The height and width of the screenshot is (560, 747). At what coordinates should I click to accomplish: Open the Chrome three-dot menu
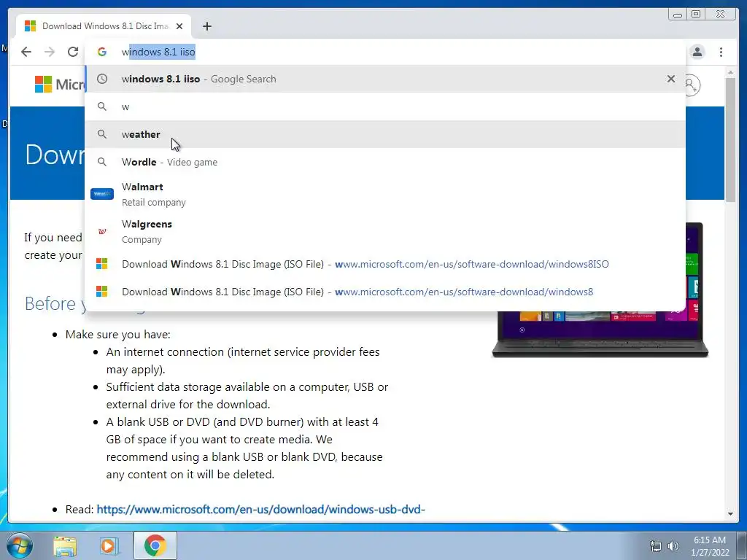pyautogui.click(x=721, y=52)
